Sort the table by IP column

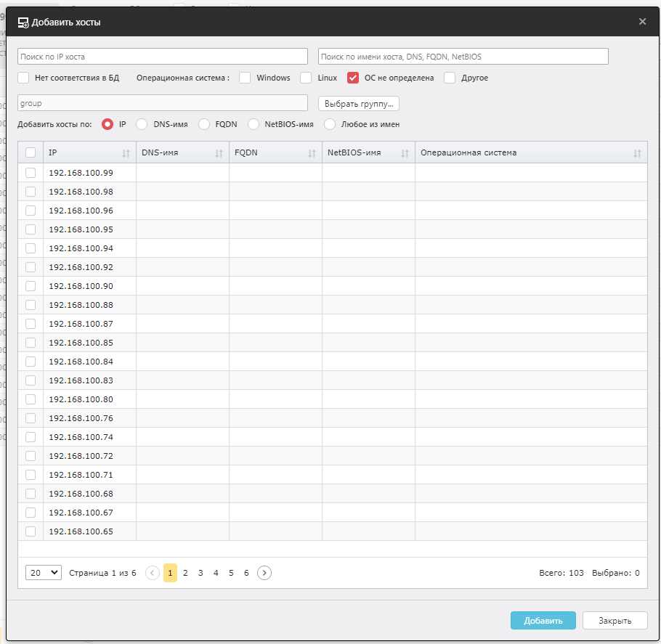tap(126, 153)
